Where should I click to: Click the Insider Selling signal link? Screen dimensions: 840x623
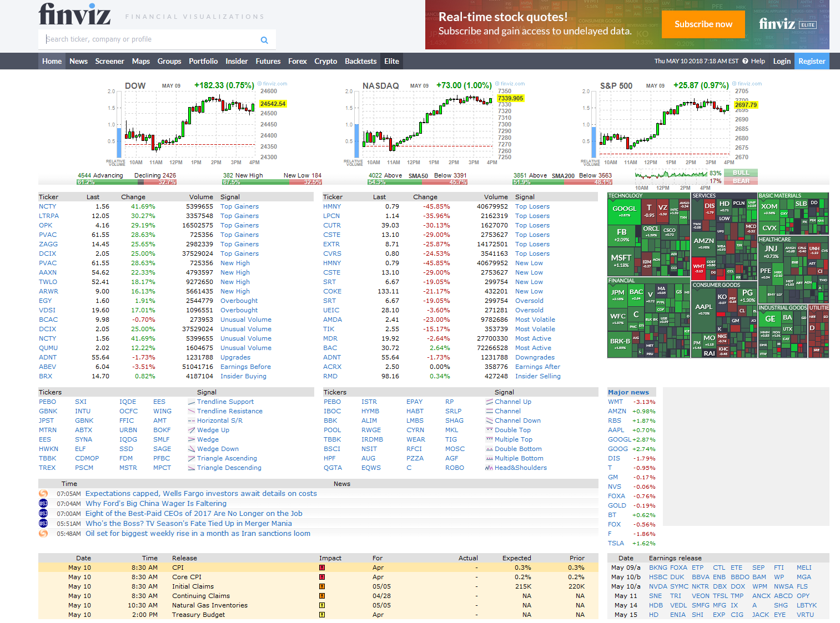(x=538, y=376)
